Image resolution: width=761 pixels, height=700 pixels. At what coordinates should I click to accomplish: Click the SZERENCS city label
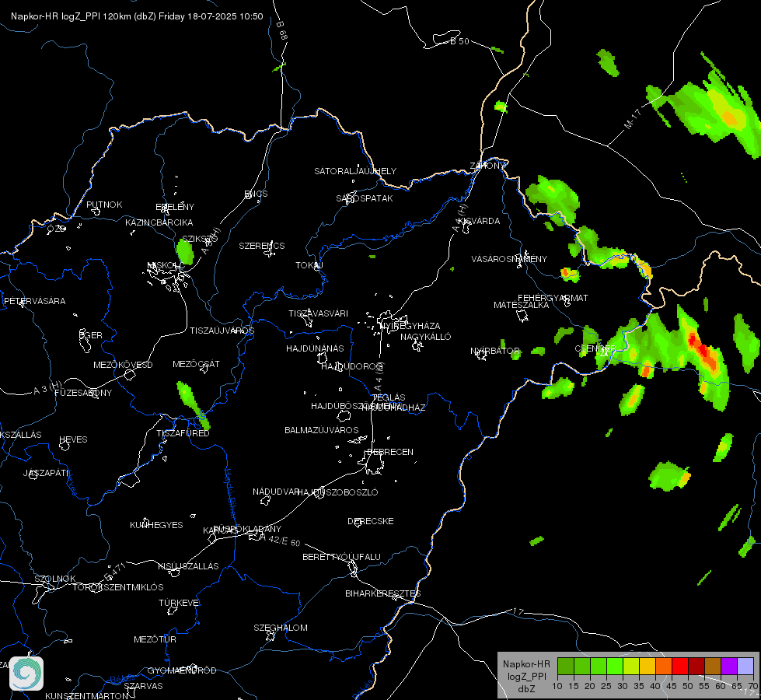pos(262,246)
